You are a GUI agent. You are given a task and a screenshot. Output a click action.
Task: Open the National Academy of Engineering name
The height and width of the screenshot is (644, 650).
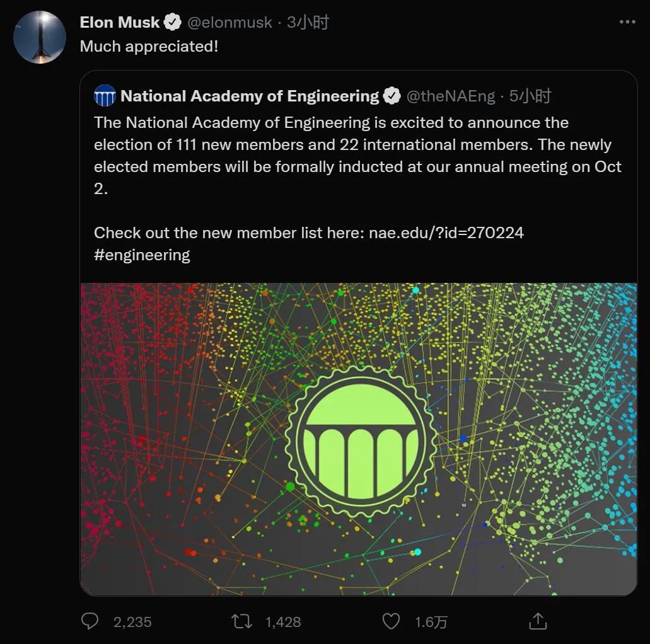(250, 96)
